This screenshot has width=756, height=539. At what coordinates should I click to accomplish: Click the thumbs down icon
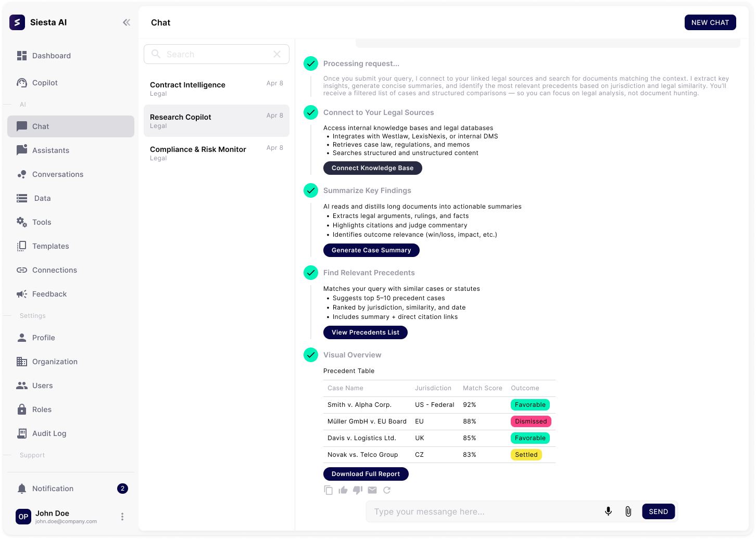click(358, 490)
